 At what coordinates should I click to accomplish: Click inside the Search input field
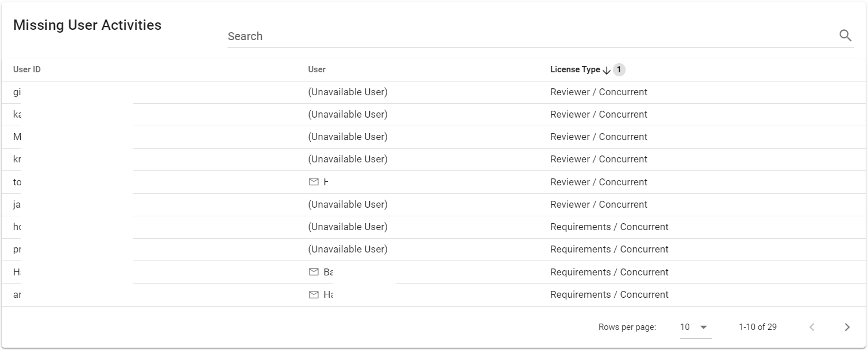tap(402, 36)
